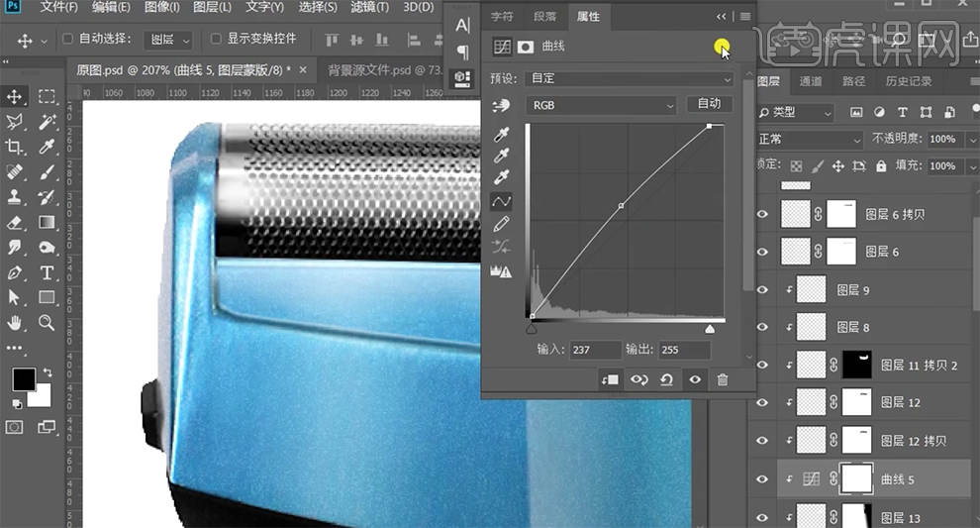
Task: Click the white point slider under curve
Action: [x=710, y=329]
